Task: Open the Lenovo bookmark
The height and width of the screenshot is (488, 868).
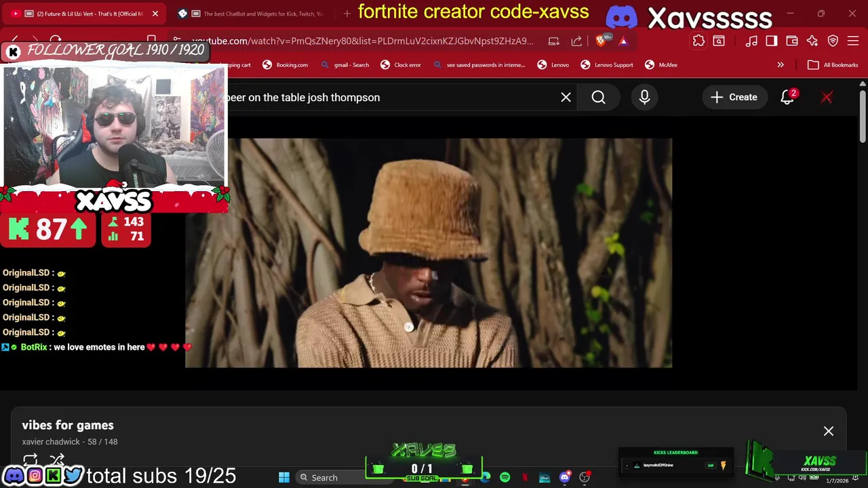Action: pyautogui.click(x=553, y=65)
